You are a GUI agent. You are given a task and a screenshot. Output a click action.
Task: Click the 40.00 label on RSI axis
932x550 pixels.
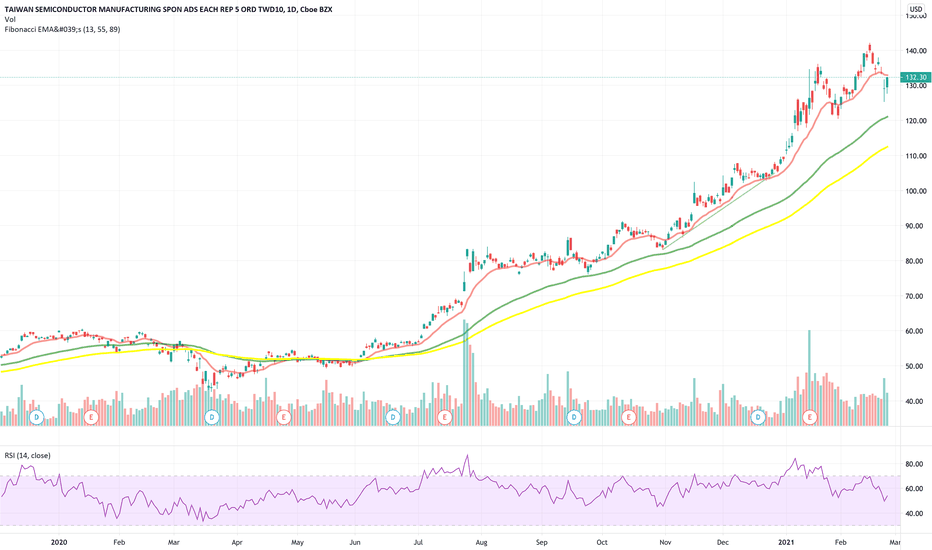[x=915, y=514]
